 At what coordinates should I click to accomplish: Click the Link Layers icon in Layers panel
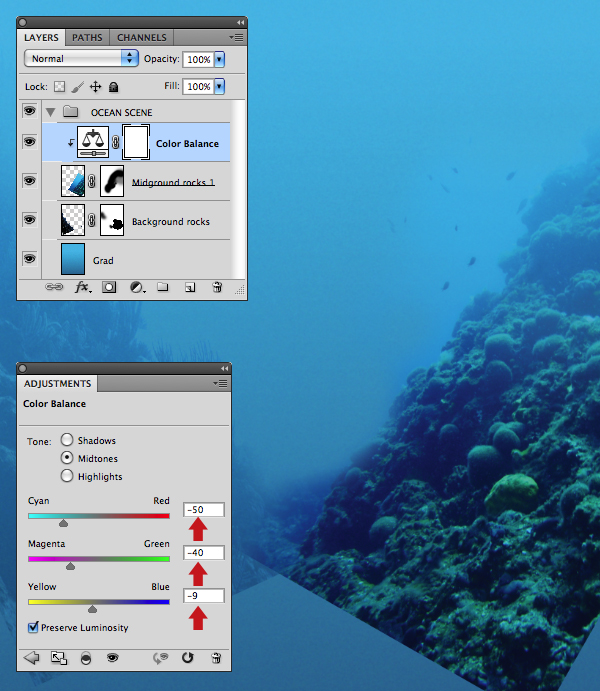pos(54,287)
